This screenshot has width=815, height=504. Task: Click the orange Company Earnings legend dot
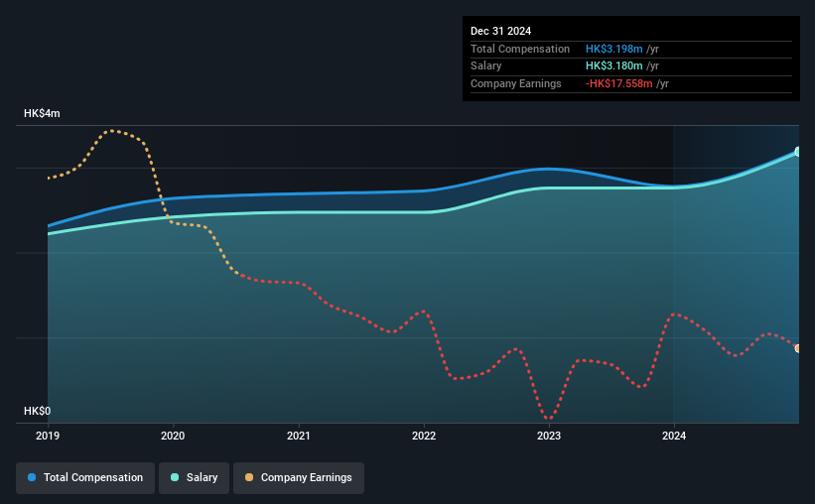(249, 477)
